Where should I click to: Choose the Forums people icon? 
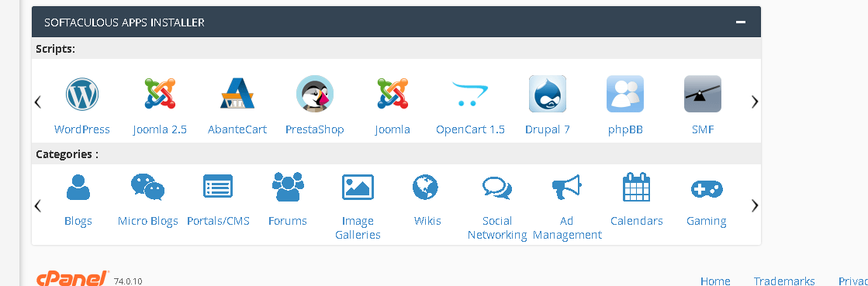[288, 187]
